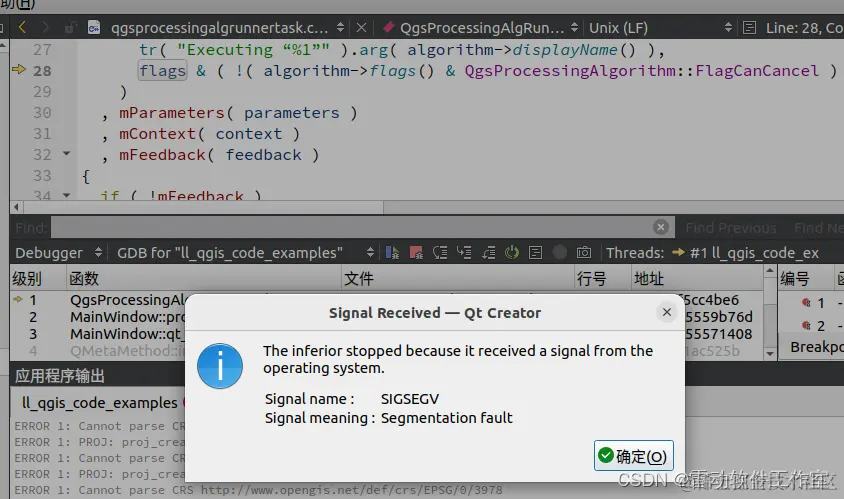844x499 pixels.
Task: Select the ll_qgis_code_examples output tab
Action: tap(100, 403)
